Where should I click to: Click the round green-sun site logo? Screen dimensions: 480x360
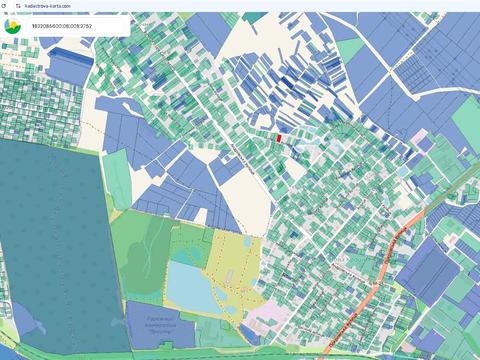tap(13, 26)
